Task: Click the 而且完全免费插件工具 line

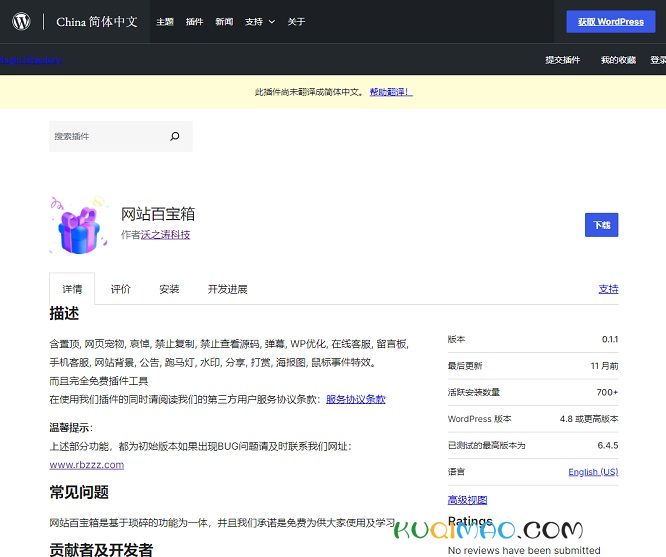Action: (99, 381)
